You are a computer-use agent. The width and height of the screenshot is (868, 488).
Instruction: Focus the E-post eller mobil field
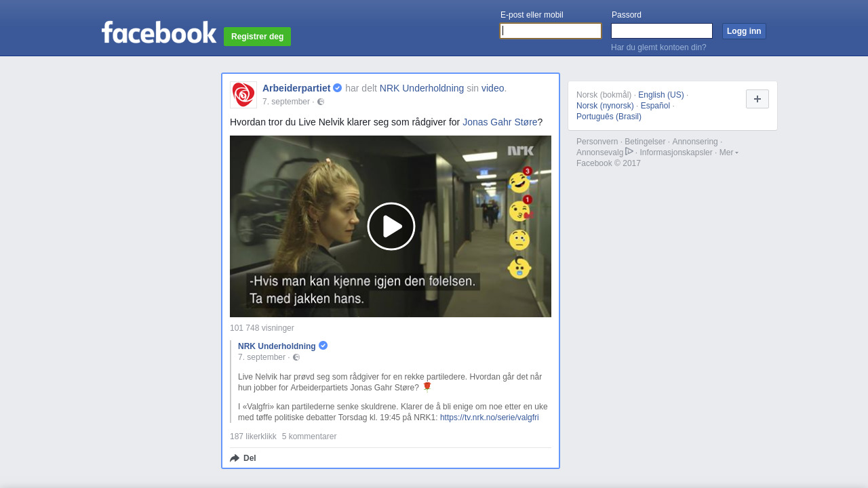(551, 30)
